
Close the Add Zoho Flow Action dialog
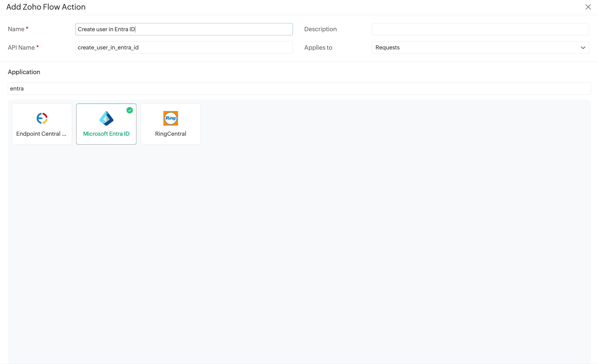[588, 7]
